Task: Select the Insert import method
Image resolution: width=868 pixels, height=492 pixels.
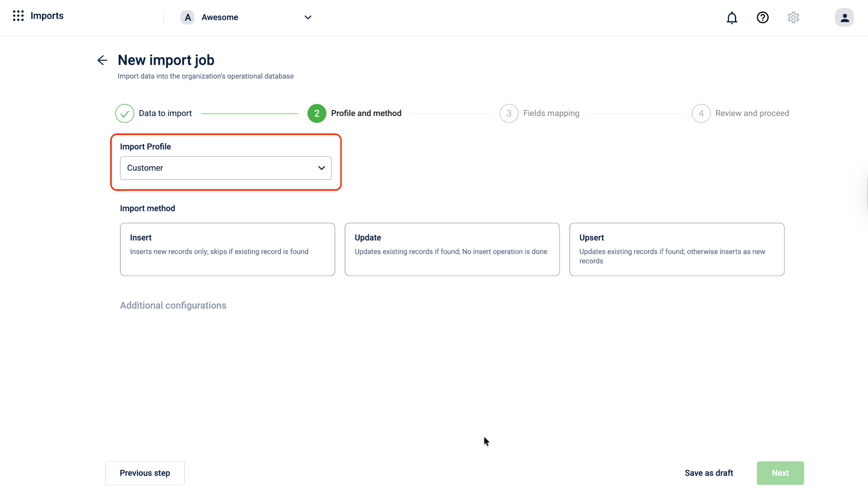Action: click(x=227, y=249)
